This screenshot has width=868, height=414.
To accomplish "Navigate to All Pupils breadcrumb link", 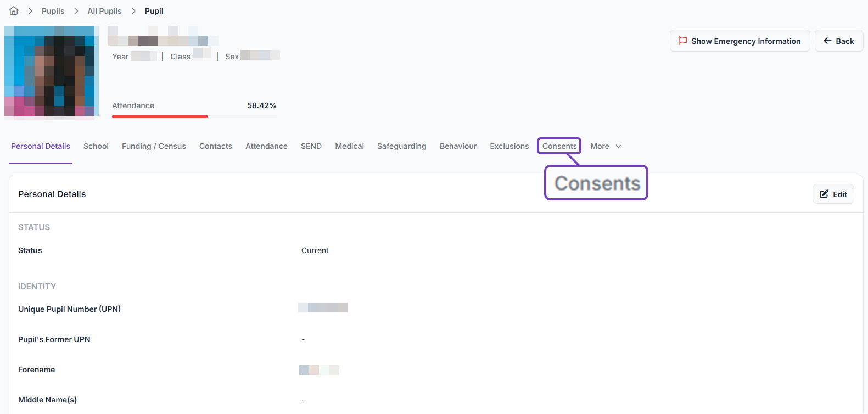I will tap(104, 11).
